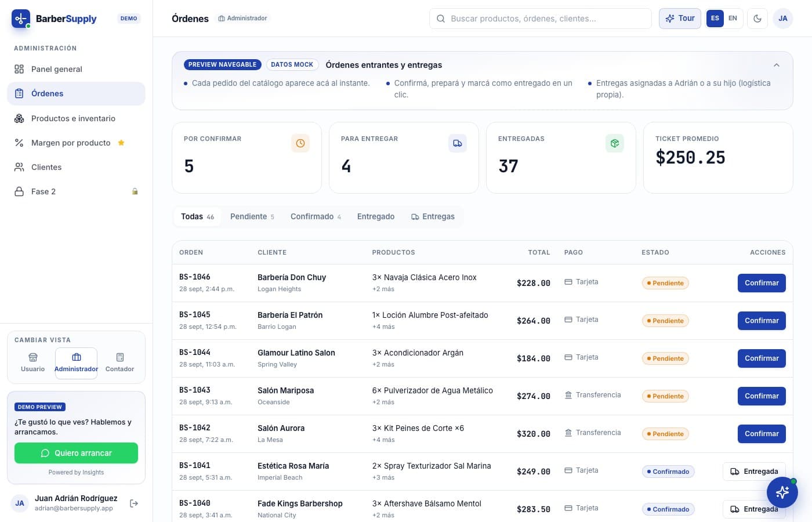Click client name Barbería Don Chuy
The width and height of the screenshot is (812, 522).
click(x=292, y=277)
